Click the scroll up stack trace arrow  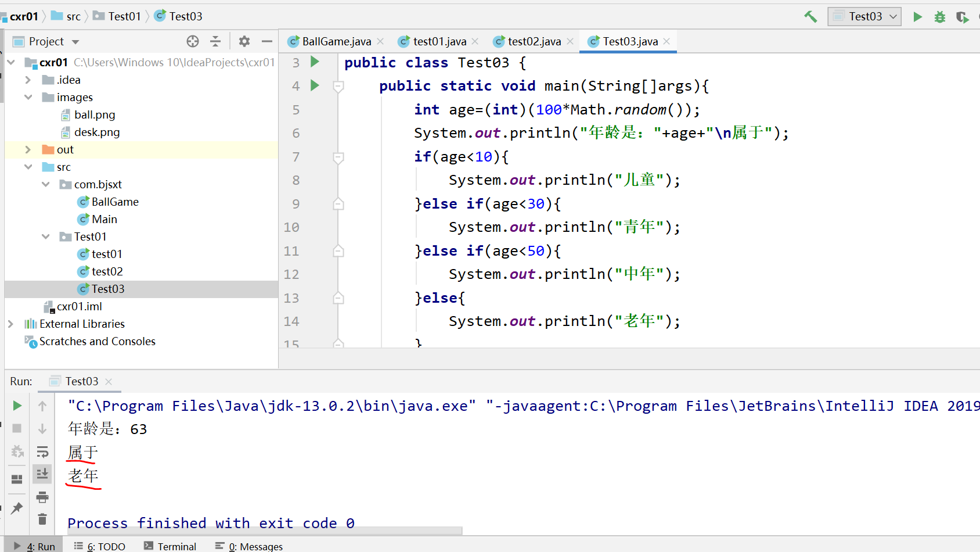[x=42, y=406]
